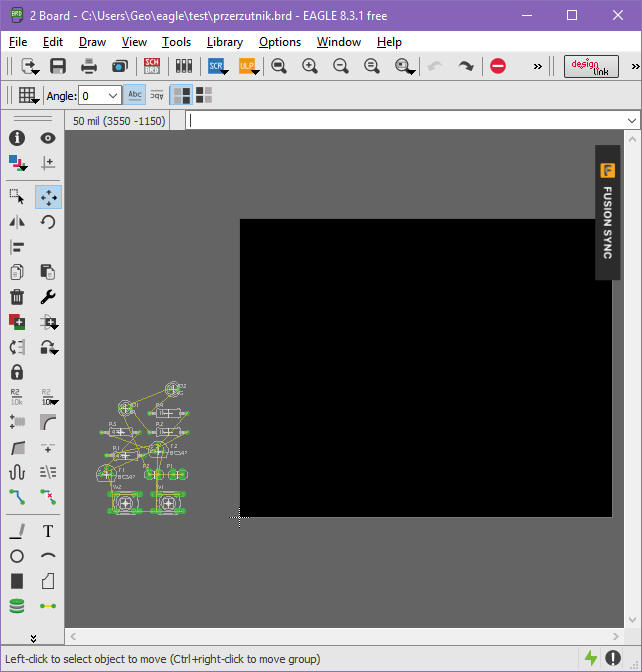Click the Ratsnest tool icon
Screen dimensions: 642x672
tap(47, 606)
